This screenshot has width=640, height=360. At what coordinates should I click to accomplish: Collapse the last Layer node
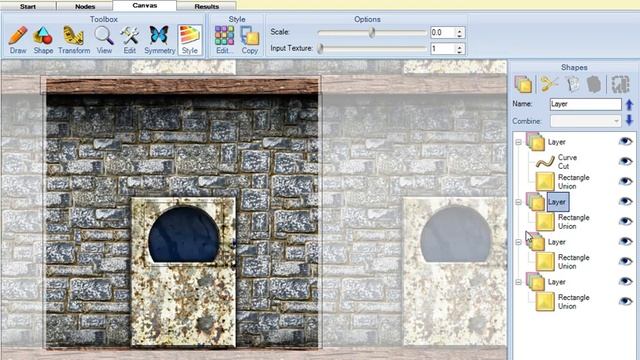[x=518, y=282]
